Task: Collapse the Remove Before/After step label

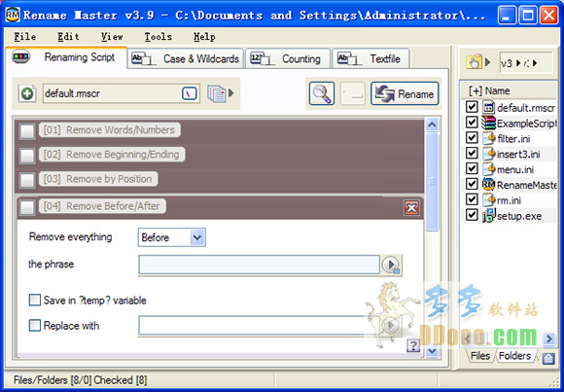Action: 102,206
